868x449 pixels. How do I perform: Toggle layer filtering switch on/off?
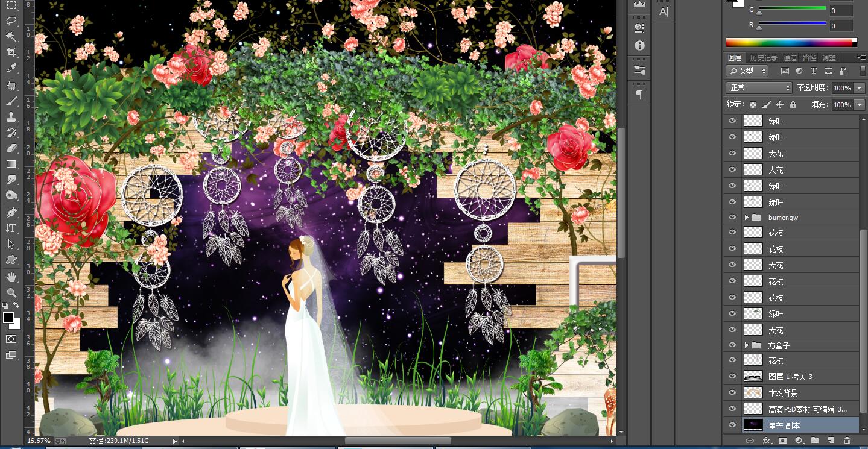(x=863, y=71)
